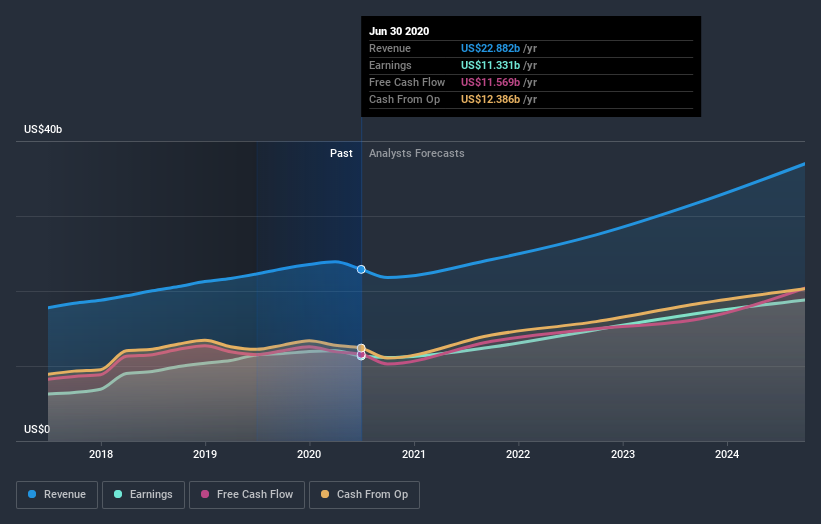821x524 pixels.
Task: Select the 2020 x-axis label
Action: pos(309,454)
